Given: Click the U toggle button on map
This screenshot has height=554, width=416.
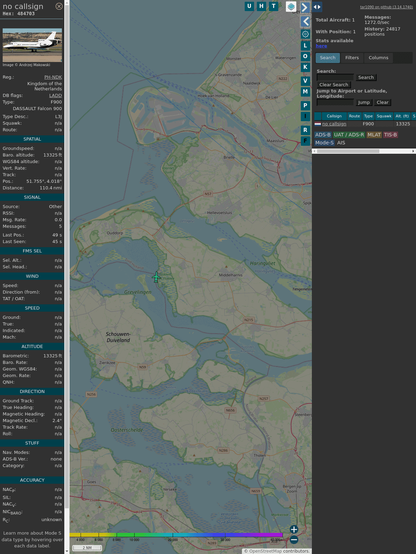Looking at the screenshot, I should click(x=249, y=6).
